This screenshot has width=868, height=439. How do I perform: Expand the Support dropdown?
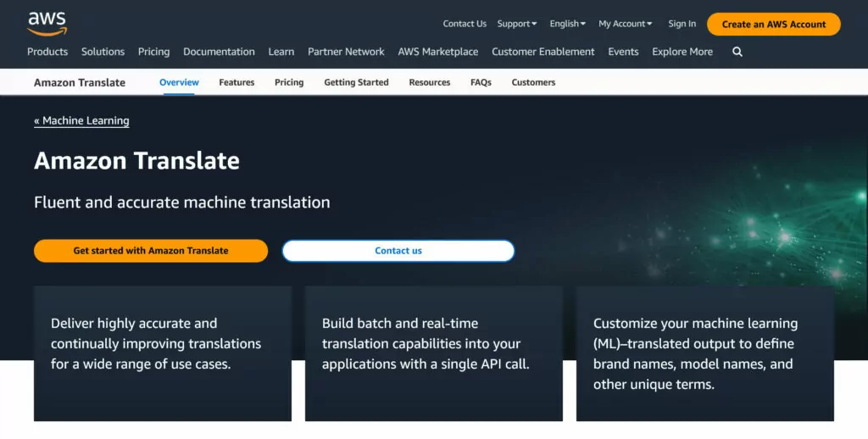tap(517, 24)
